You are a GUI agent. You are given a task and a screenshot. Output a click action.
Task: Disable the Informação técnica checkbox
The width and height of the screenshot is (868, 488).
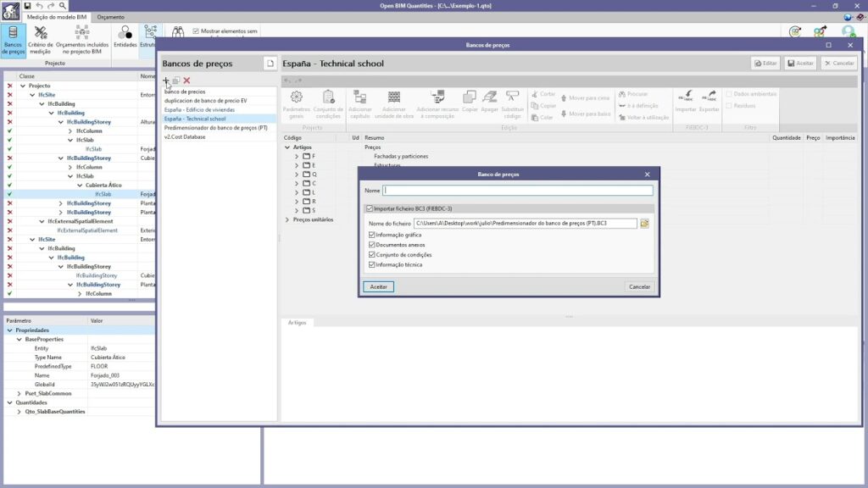pos(372,265)
